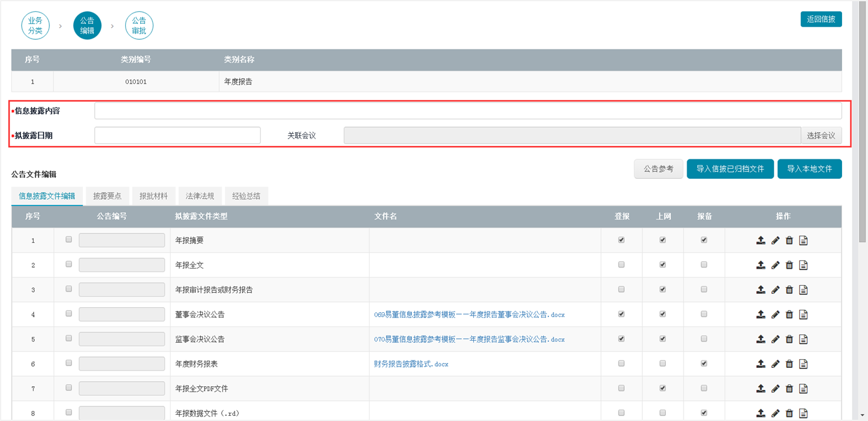Upload file for 年报全文 row
The height and width of the screenshot is (421, 868).
coord(761,265)
